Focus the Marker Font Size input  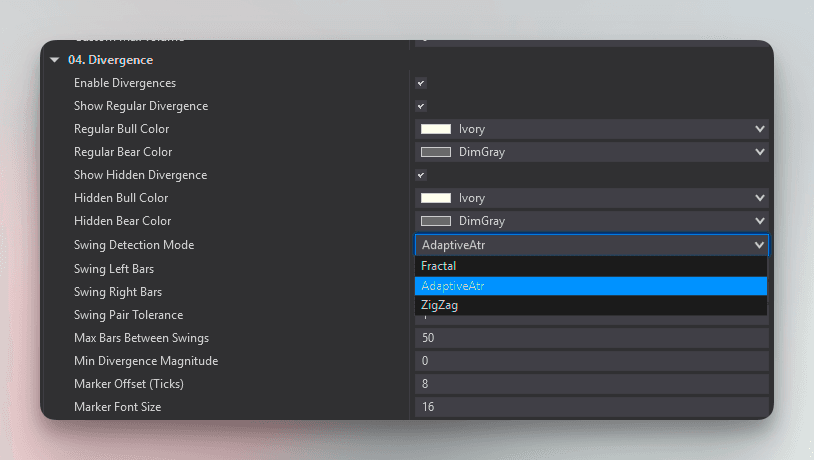(x=590, y=407)
